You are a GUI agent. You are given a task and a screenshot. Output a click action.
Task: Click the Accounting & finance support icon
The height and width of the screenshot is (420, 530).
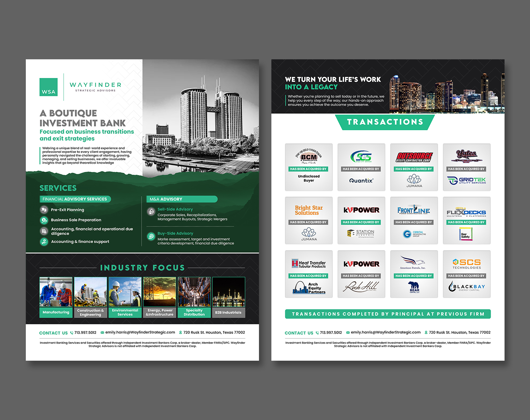tap(44, 242)
